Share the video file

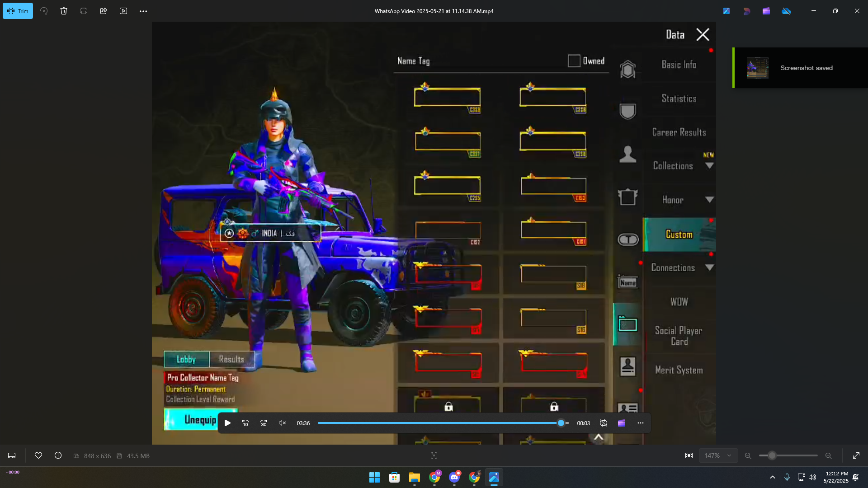[x=104, y=11]
